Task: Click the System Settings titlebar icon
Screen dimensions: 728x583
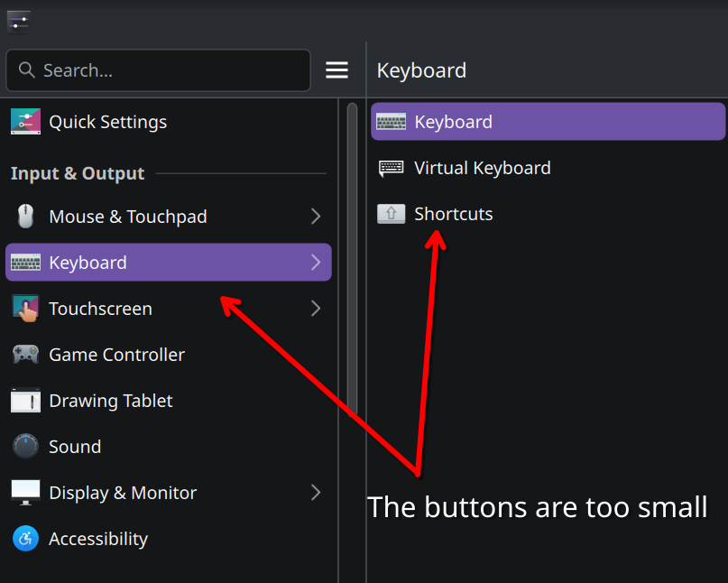Action: click(18, 20)
